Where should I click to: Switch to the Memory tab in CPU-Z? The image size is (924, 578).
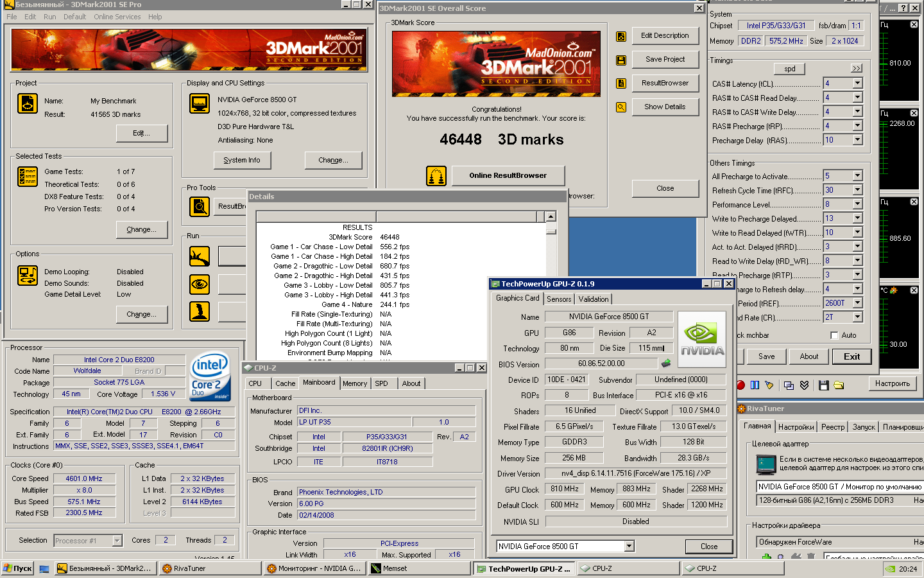[355, 383]
